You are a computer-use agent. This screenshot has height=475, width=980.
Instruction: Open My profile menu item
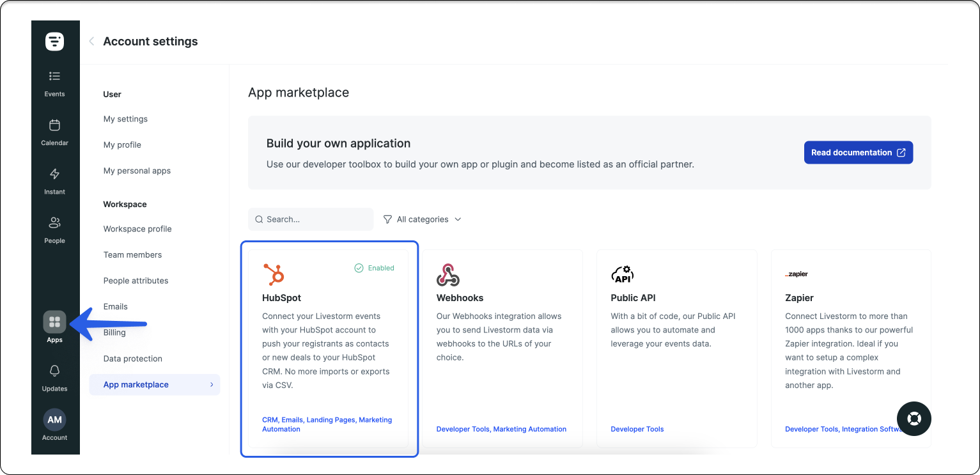click(x=122, y=145)
